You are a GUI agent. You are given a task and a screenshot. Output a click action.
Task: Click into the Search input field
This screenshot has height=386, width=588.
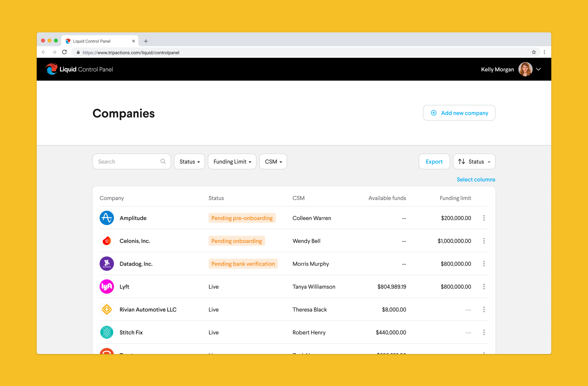127,162
